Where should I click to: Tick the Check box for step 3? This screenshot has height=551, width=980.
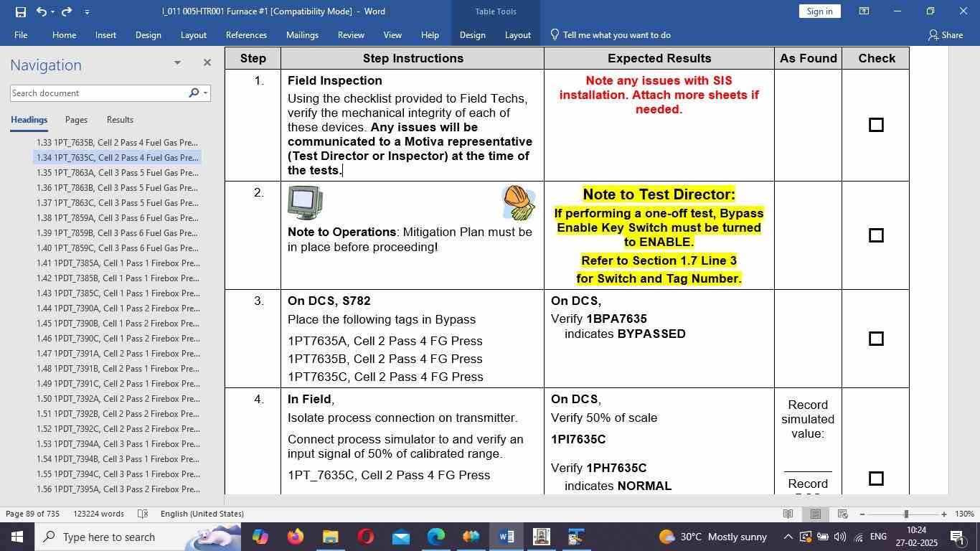click(x=876, y=339)
